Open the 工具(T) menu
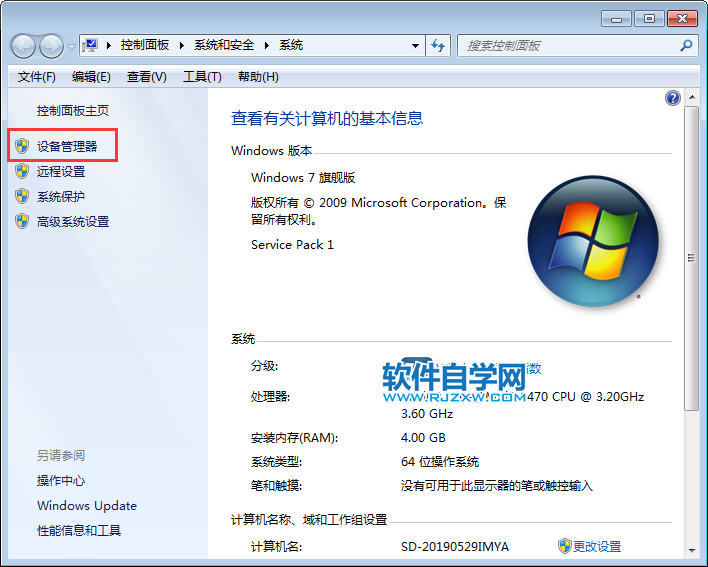 coord(202,77)
